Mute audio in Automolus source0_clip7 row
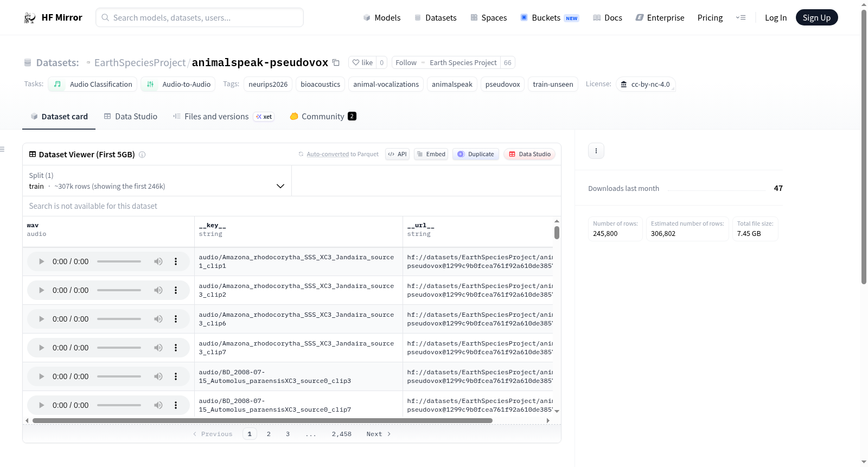 [x=158, y=405]
